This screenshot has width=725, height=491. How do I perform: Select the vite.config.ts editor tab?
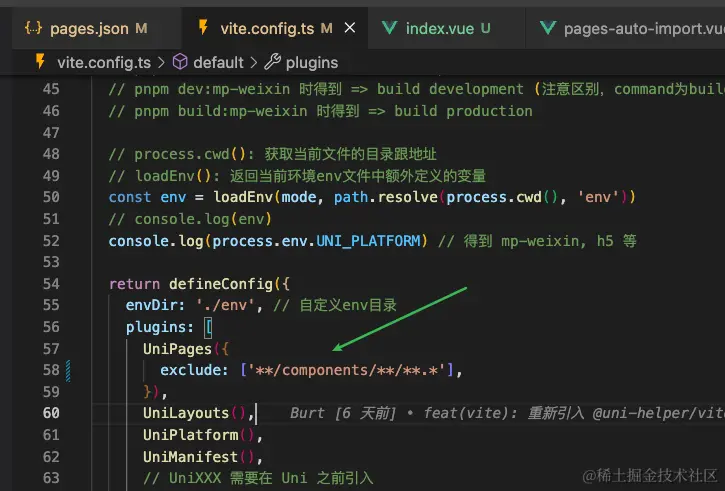pos(276,29)
